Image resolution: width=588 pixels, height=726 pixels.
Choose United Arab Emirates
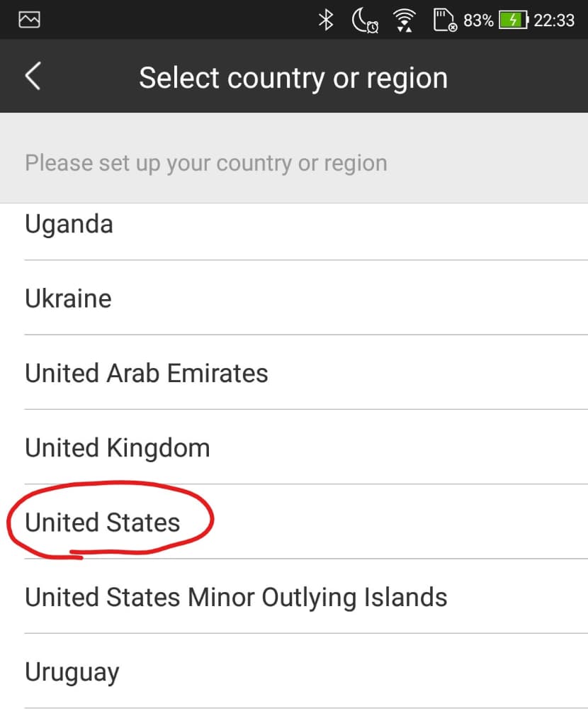294,372
